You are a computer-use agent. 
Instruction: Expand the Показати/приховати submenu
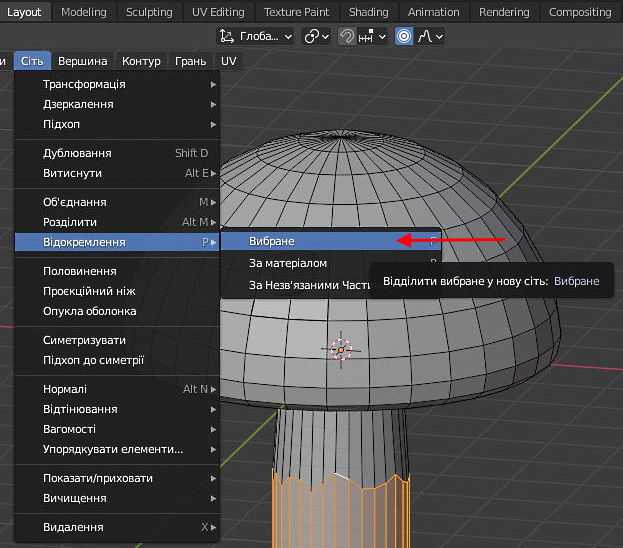point(117,478)
